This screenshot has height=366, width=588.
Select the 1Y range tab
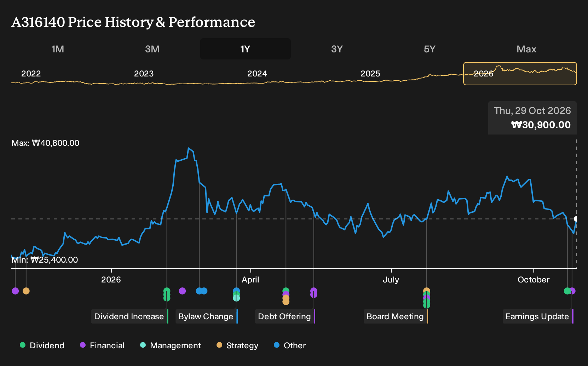(246, 49)
